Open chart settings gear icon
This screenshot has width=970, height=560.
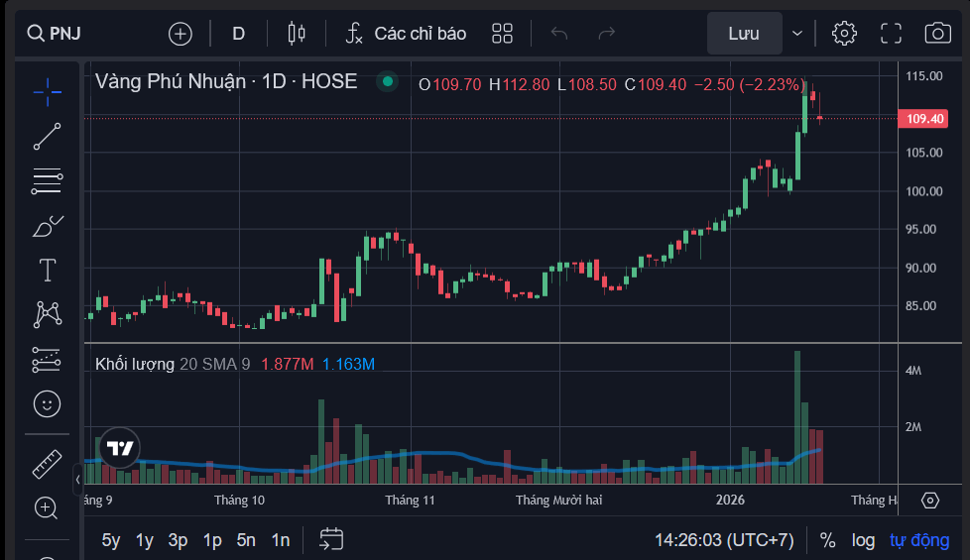point(844,33)
